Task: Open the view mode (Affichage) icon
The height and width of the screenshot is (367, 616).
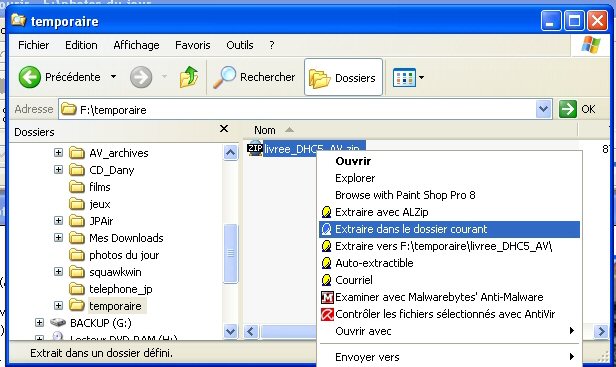Action: click(x=404, y=77)
